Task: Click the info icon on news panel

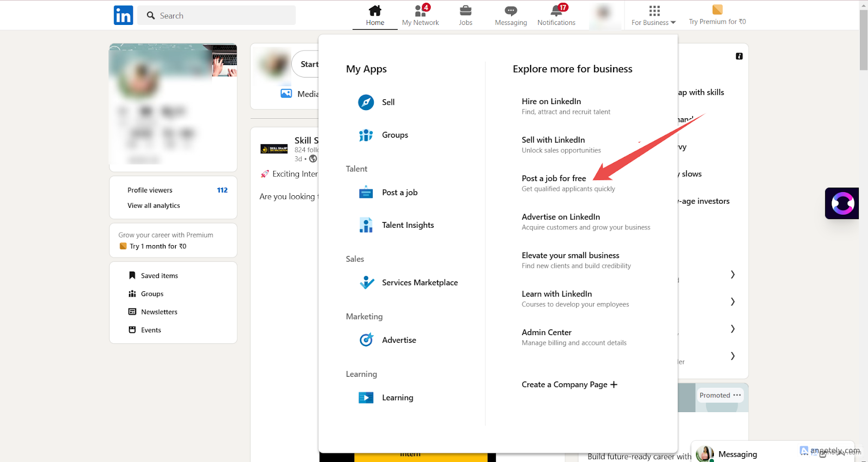Action: tap(739, 56)
